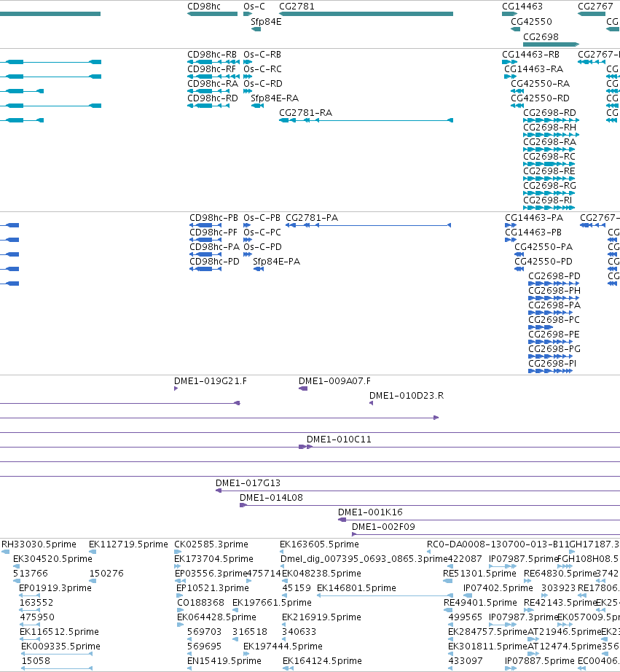Click the CD98hc gene label
The height and width of the screenshot is (672, 620).
204,7
